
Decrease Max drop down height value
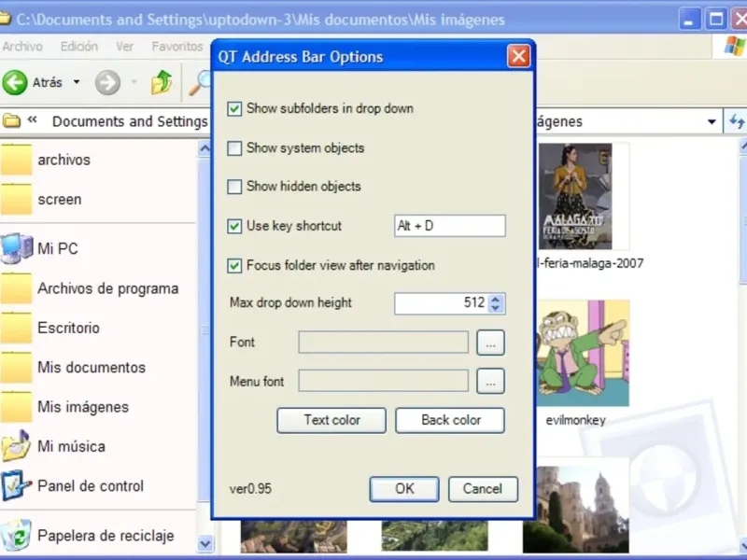[x=496, y=308]
